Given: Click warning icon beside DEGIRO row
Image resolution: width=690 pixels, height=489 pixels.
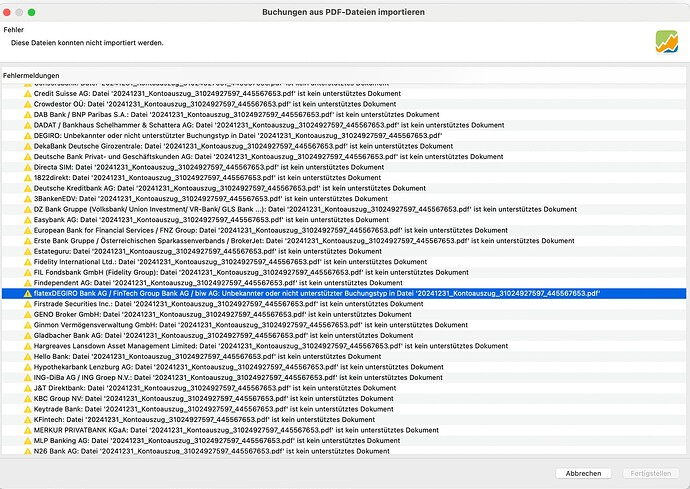Looking at the screenshot, I should point(28,136).
